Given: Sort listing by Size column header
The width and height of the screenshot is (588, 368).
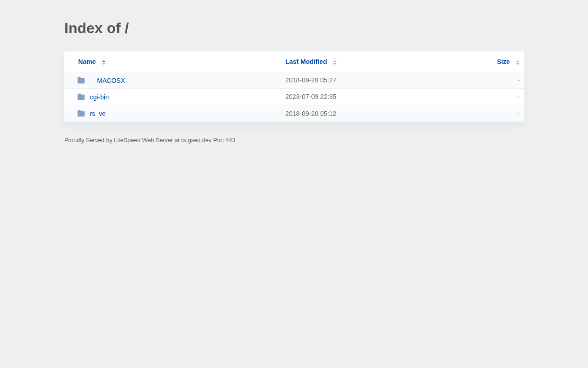Looking at the screenshot, I should coord(503,62).
